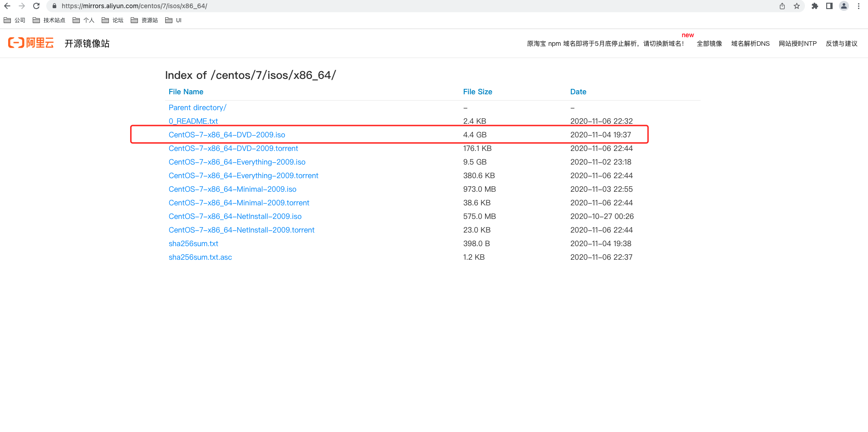Open sha256sum.txt.asc file
Viewport: 868px width, 432px height.
pyautogui.click(x=200, y=257)
